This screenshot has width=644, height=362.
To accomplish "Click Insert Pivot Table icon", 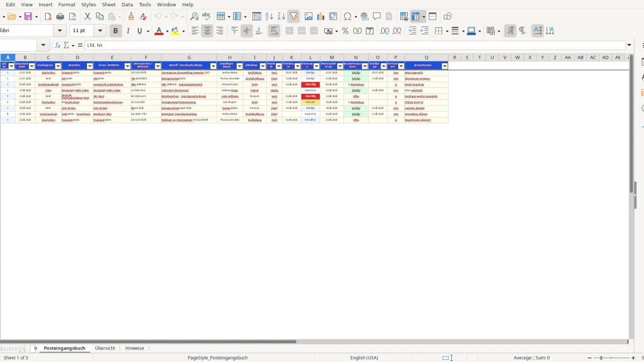I will point(333,17).
